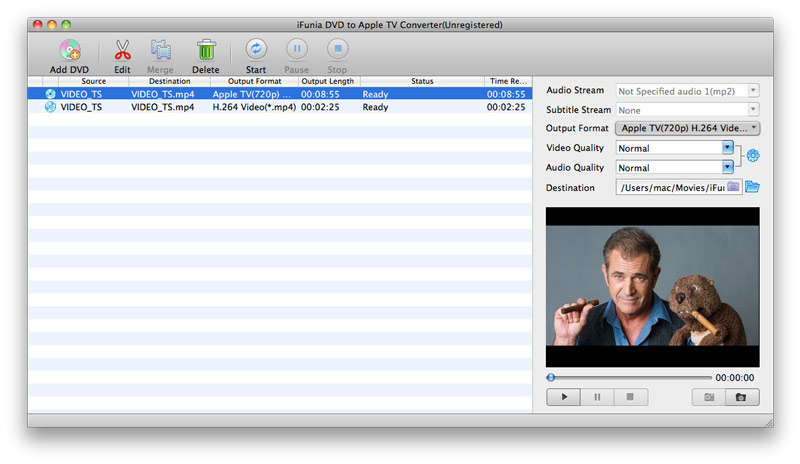This screenshot has height=464, width=800.
Task: Click the preview seek slider handle
Action: [x=551, y=378]
